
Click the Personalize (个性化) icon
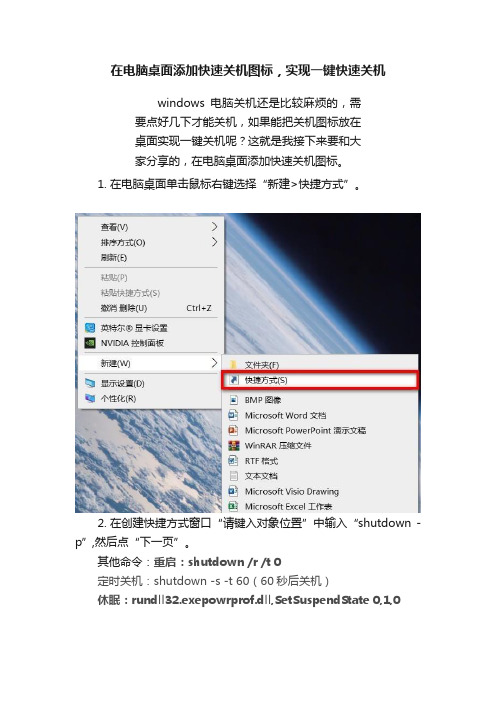pos(90,398)
